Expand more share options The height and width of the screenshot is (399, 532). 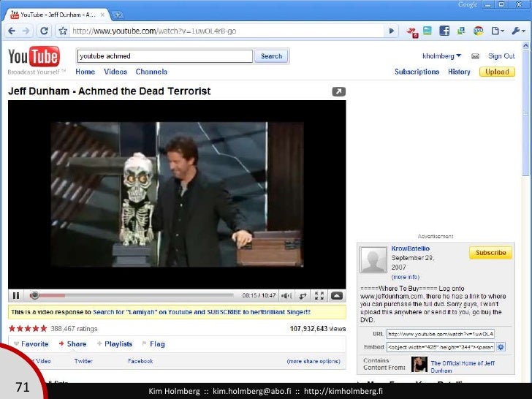click(x=313, y=361)
